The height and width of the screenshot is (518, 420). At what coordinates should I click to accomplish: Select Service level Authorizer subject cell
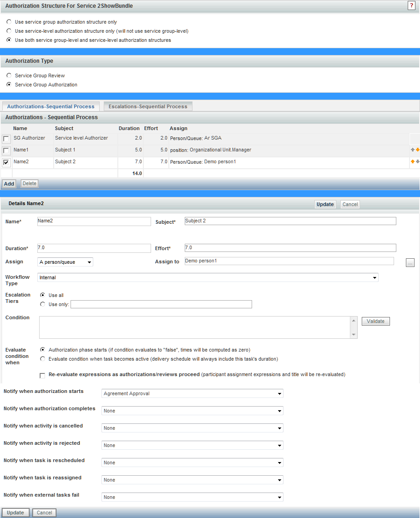81,138
